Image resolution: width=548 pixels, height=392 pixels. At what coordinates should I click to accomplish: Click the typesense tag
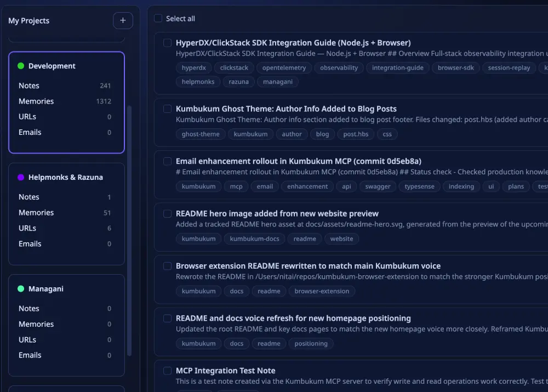point(419,187)
